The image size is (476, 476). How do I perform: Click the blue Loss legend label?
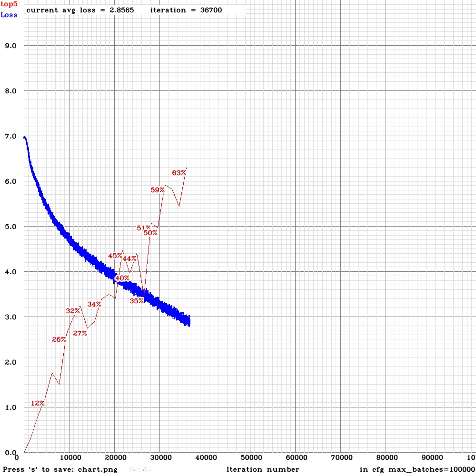(x=10, y=15)
